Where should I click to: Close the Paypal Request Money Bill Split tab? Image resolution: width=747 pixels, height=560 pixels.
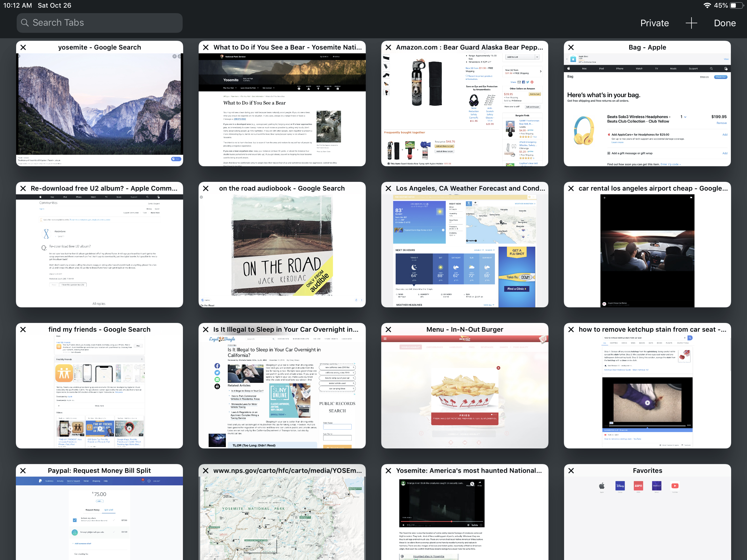(23, 471)
